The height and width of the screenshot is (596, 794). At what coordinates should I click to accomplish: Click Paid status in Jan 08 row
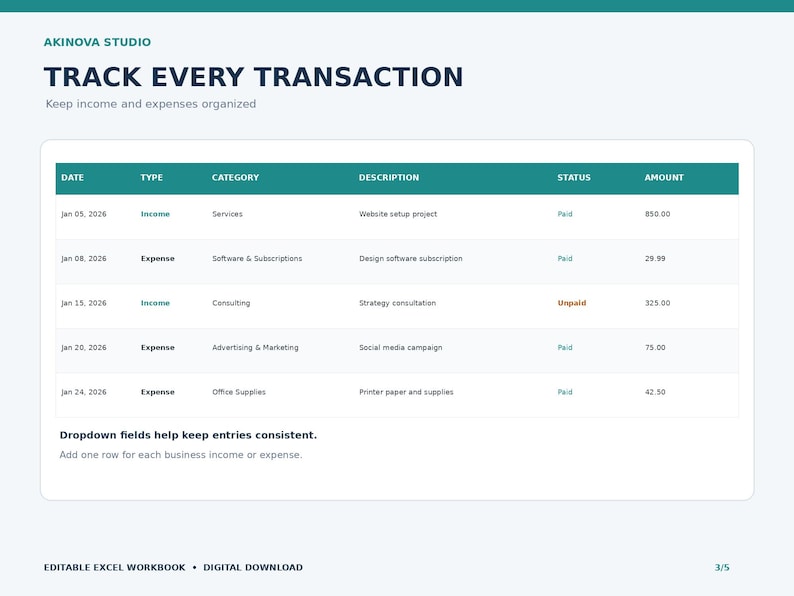coord(565,259)
